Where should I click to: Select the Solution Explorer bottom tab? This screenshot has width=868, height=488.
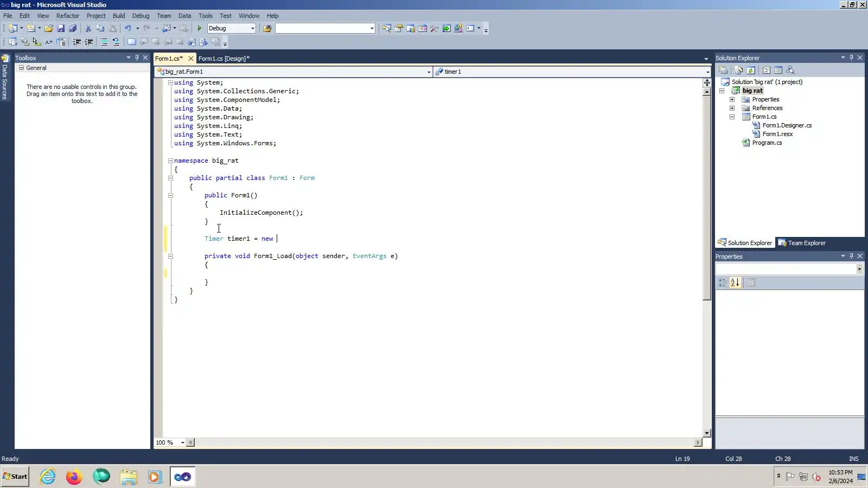[745, 243]
